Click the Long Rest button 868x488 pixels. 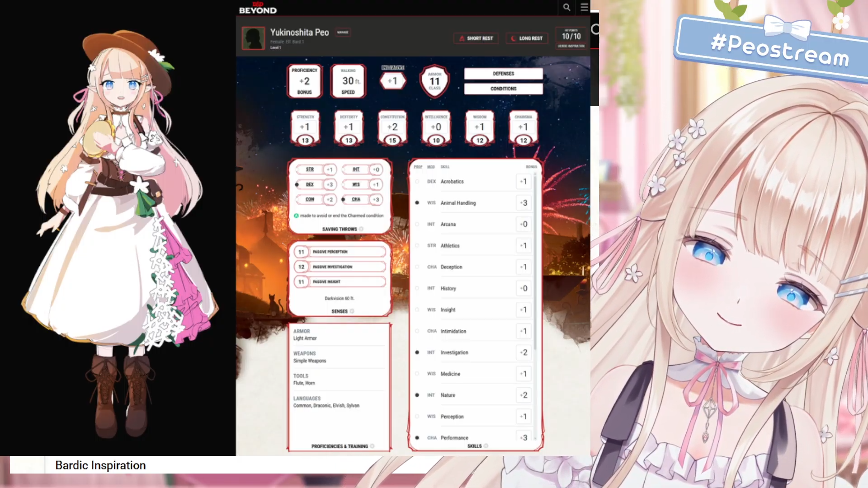527,38
